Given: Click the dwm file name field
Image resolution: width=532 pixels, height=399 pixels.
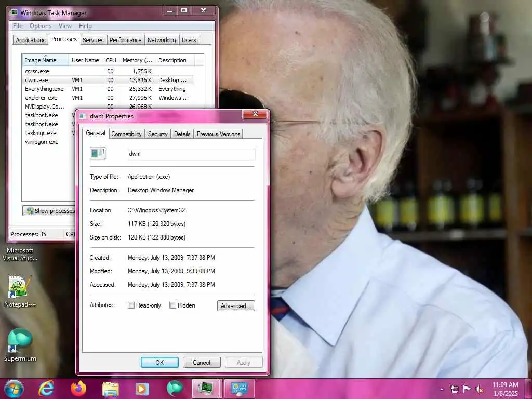Looking at the screenshot, I should click(191, 154).
